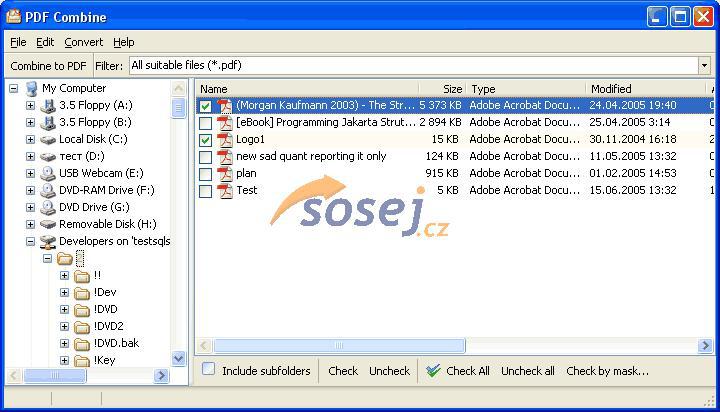Click the PDF icon of new sad quant reporting
Image resolution: width=720 pixels, height=412 pixels.
pyautogui.click(x=225, y=157)
